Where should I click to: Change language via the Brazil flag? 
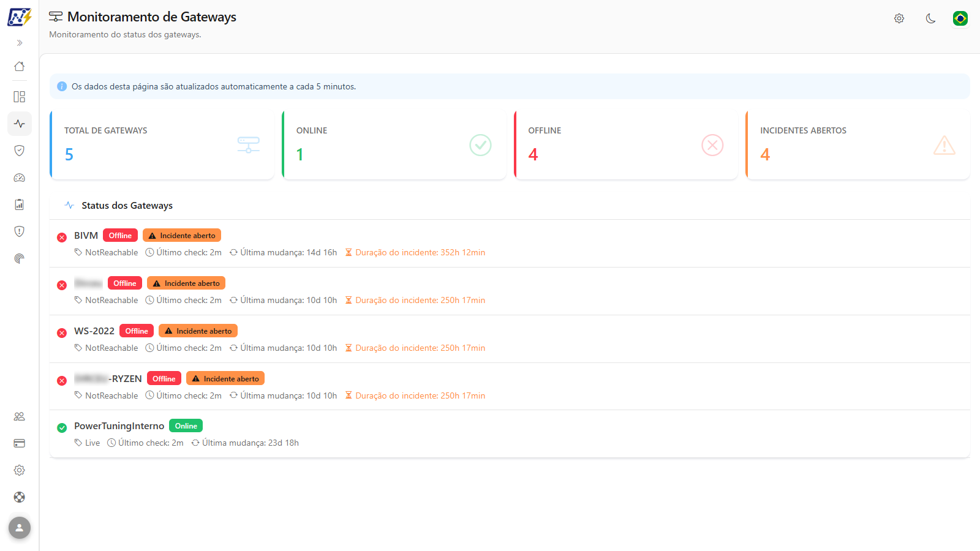(x=960, y=18)
